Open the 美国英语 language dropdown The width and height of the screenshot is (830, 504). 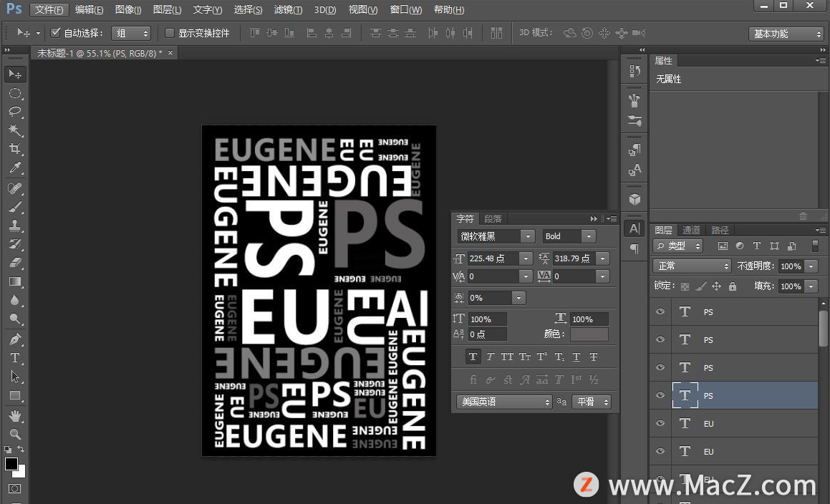coord(504,402)
